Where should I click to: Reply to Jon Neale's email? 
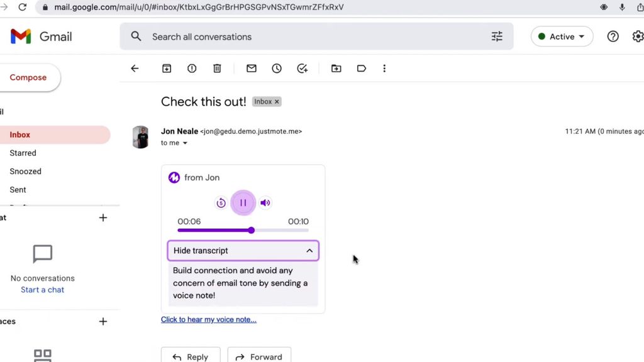pyautogui.click(x=191, y=357)
